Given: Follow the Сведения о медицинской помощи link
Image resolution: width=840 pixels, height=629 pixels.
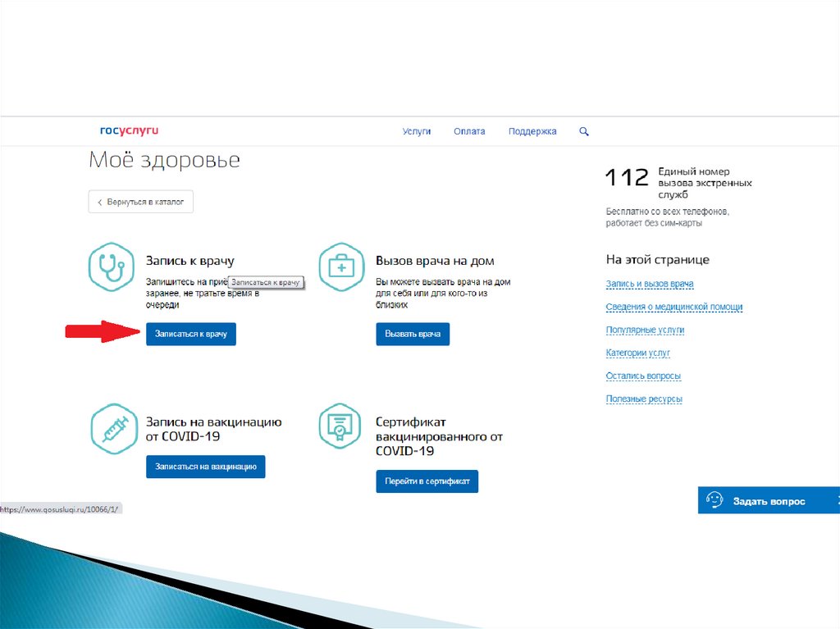Looking at the screenshot, I should [674, 307].
